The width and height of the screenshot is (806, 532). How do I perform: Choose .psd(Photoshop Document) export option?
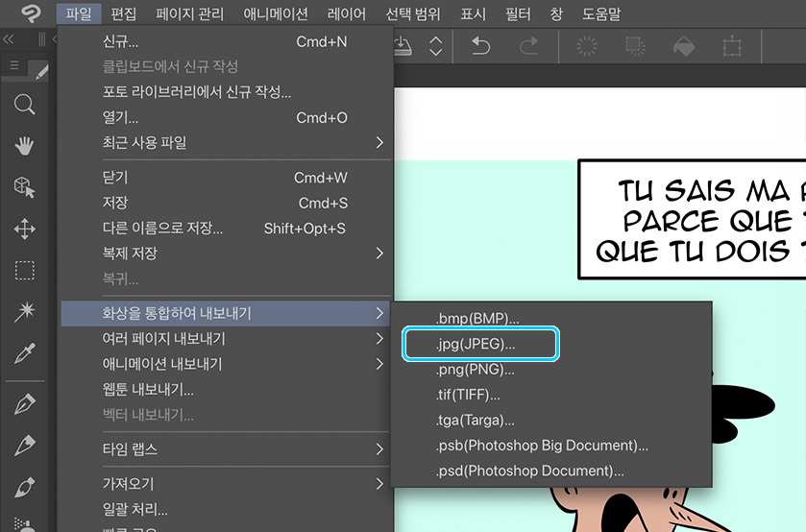click(529, 471)
